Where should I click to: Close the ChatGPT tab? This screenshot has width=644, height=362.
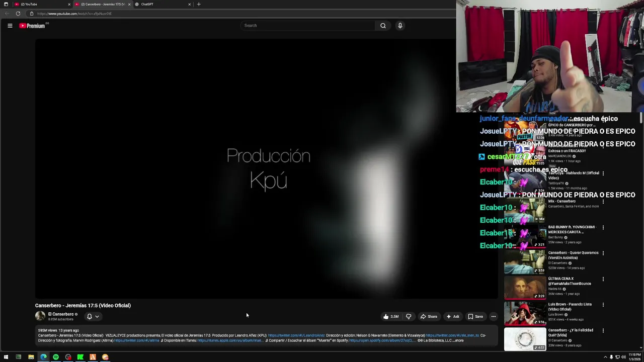pos(190,4)
